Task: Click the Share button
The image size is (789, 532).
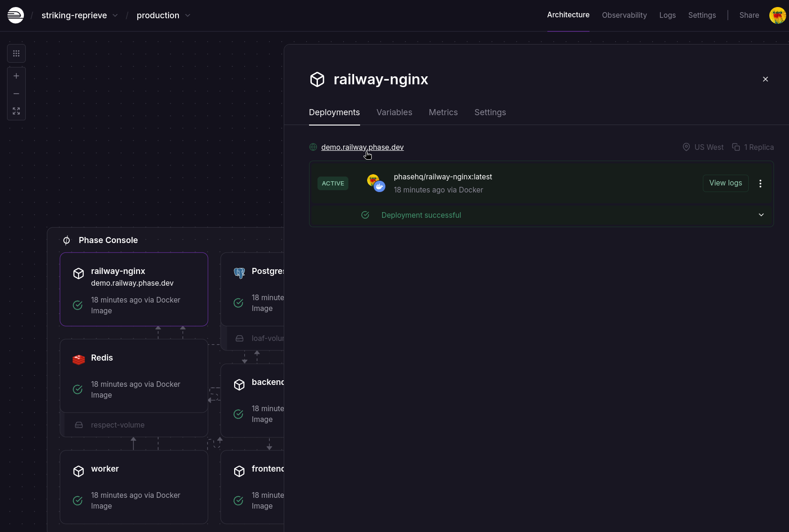Action: (x=749, y=15)
